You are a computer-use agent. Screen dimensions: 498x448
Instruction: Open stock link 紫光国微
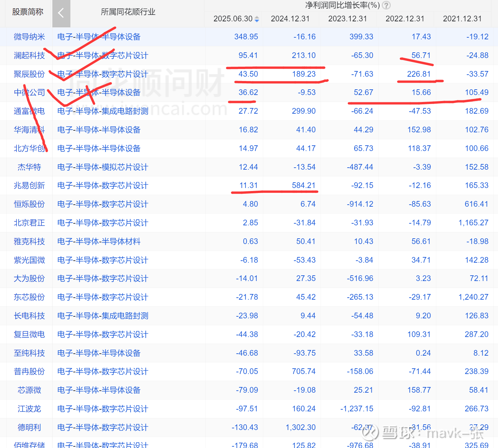pos(29,260)
